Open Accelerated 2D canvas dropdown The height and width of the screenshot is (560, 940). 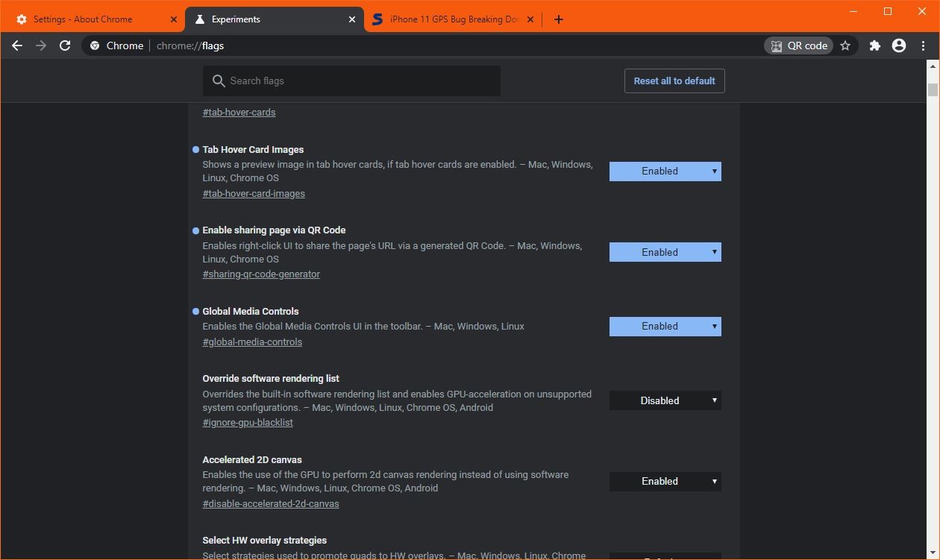[x=665, y=482]
